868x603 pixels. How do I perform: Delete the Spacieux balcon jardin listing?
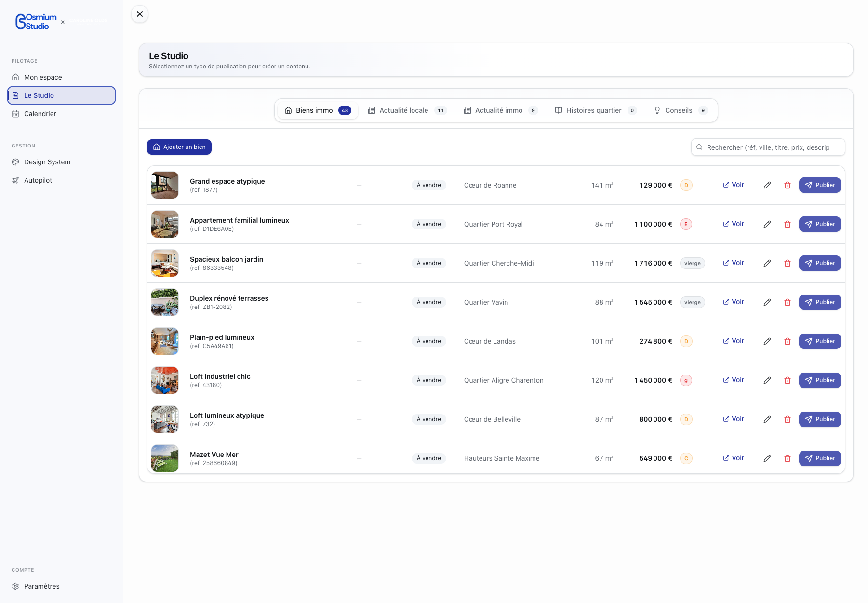(788, 263)
